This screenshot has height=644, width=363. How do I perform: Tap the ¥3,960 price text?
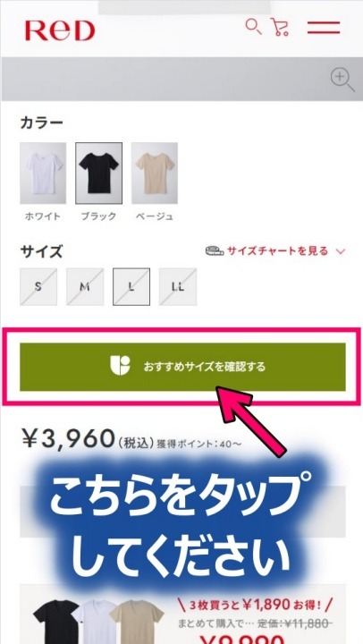(x=68, y=438)
